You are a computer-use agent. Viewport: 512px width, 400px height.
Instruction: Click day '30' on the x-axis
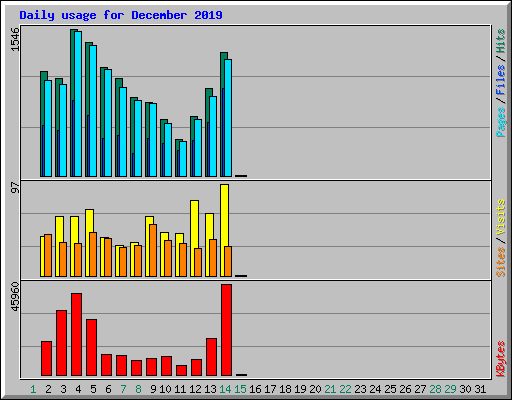tap(465, 389)
